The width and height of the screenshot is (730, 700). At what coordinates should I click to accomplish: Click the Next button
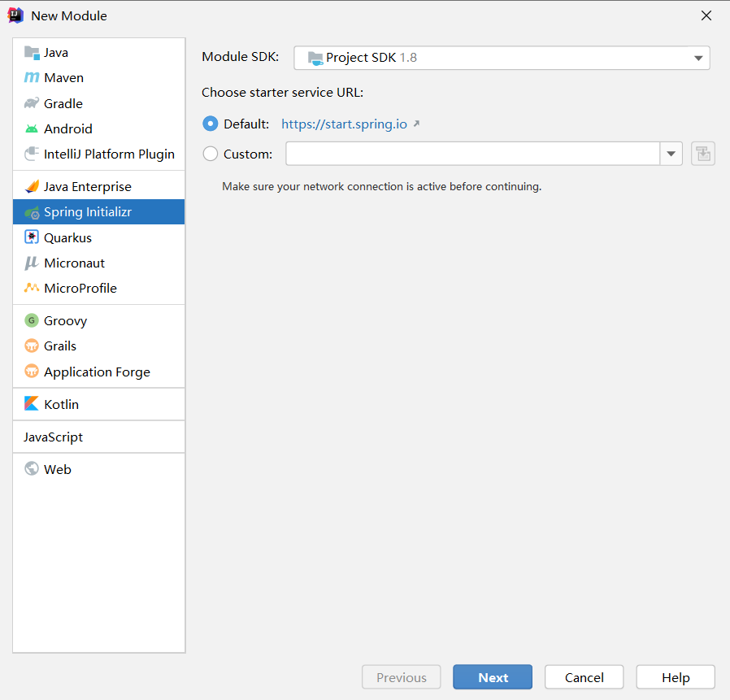(x=493, y=677)
